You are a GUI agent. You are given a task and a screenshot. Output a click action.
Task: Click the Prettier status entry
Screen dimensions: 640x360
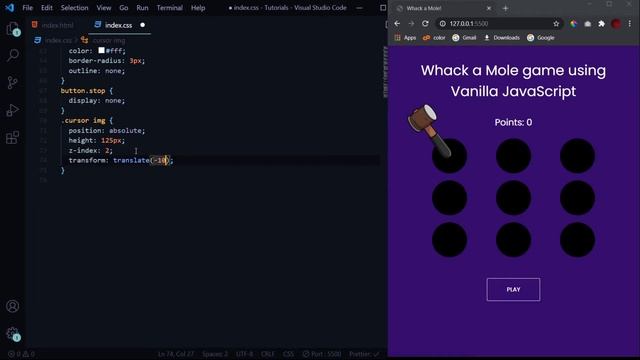click(364, 354)
